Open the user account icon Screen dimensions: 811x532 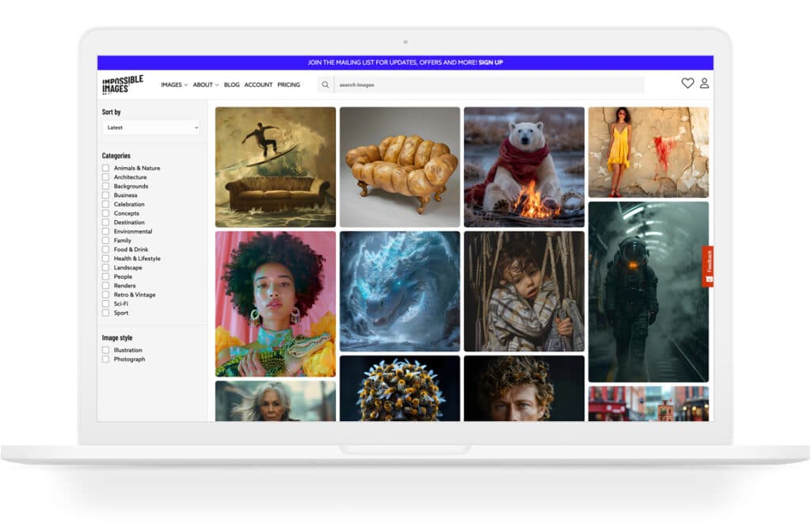pos(704,83)
